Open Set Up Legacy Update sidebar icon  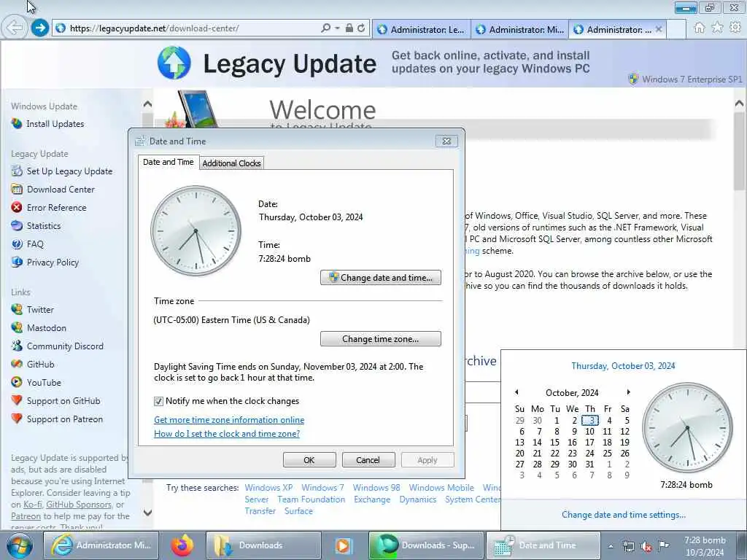pyautogui.click(x=17, y=171)
